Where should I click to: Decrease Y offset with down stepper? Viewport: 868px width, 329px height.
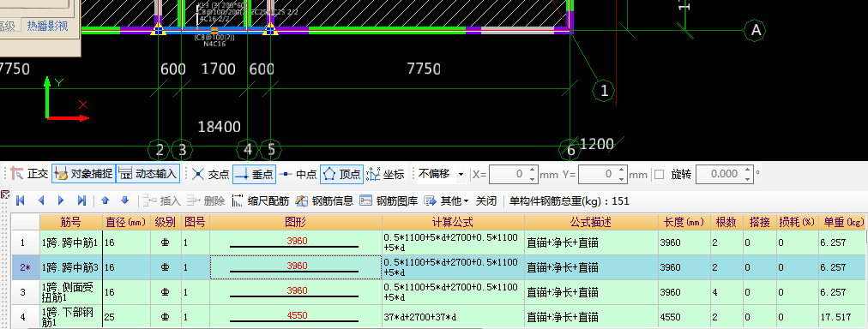pyautogui.click(x=621, y=178)
